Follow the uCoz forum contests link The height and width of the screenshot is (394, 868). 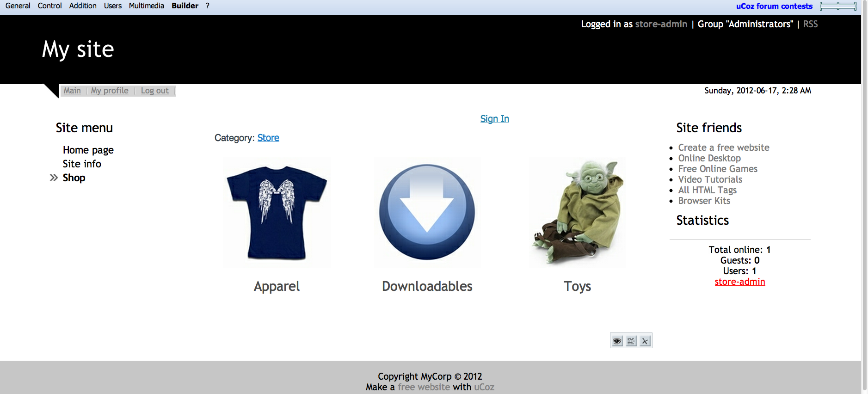[x=774, y=6]
